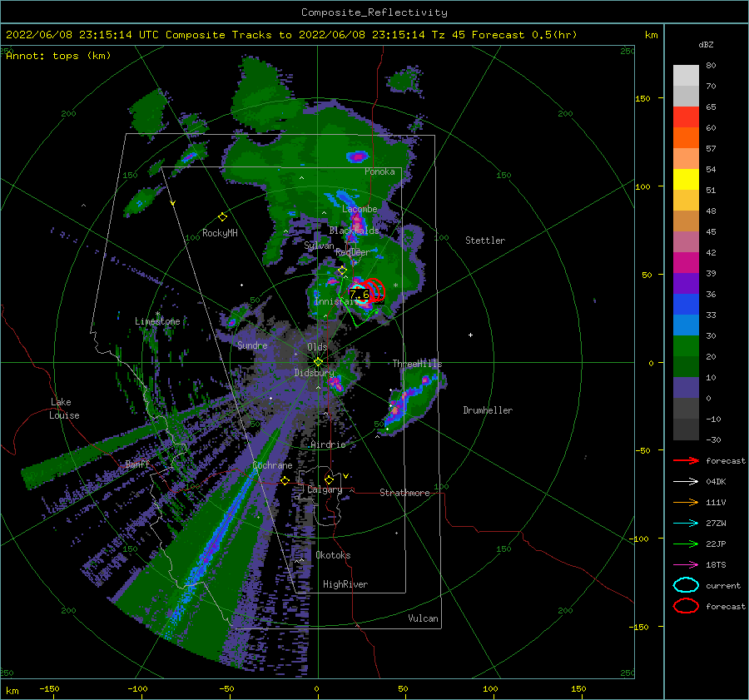The height and width of the screenshot is (700, 749).
Task: Click the blue swatch between 36 and 33
Action: [x=686, y=305]
